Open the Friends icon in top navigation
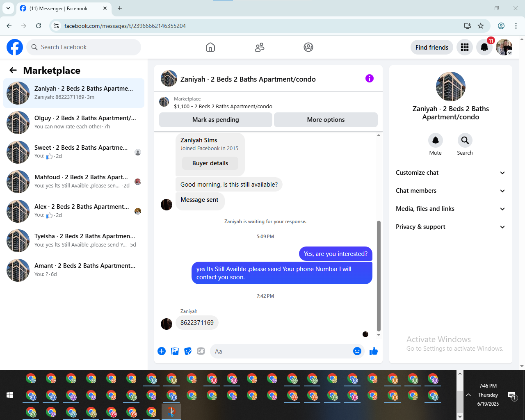The height and width of the screenshot is (420, 525). click(260, 47)
